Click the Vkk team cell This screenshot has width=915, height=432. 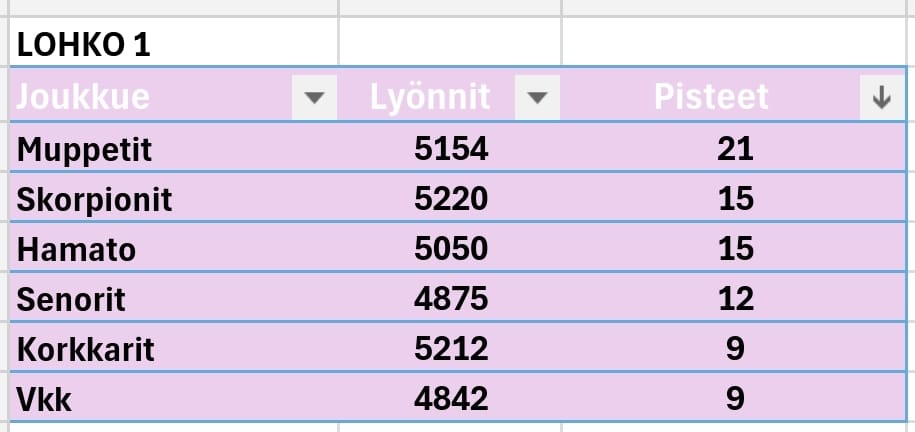pyautogui.click(x=45, y=399)
